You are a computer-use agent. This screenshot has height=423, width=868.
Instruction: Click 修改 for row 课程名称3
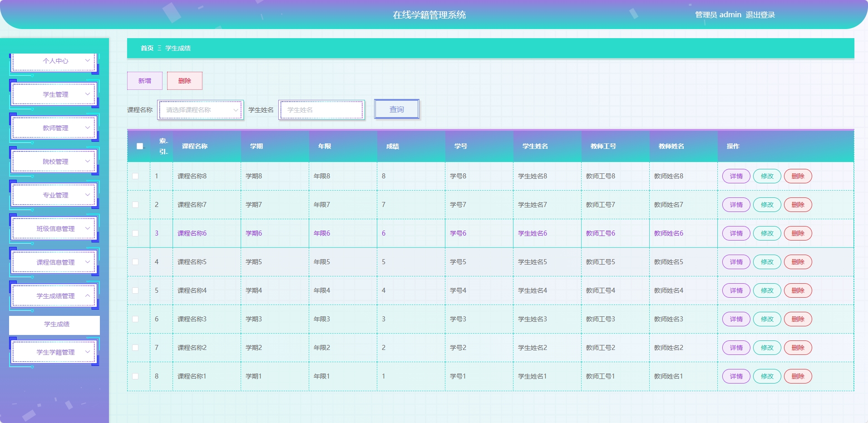pos(767,319)
